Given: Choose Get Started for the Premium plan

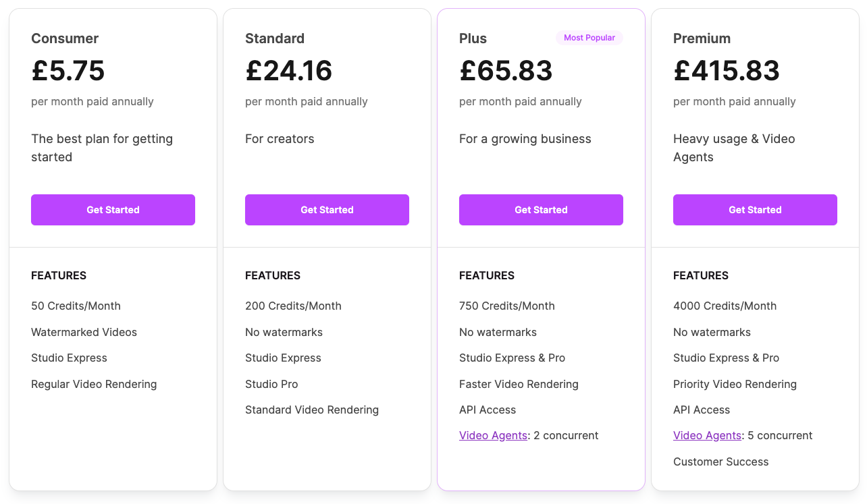Looking at the screenshot, I should tap(755, 210).
